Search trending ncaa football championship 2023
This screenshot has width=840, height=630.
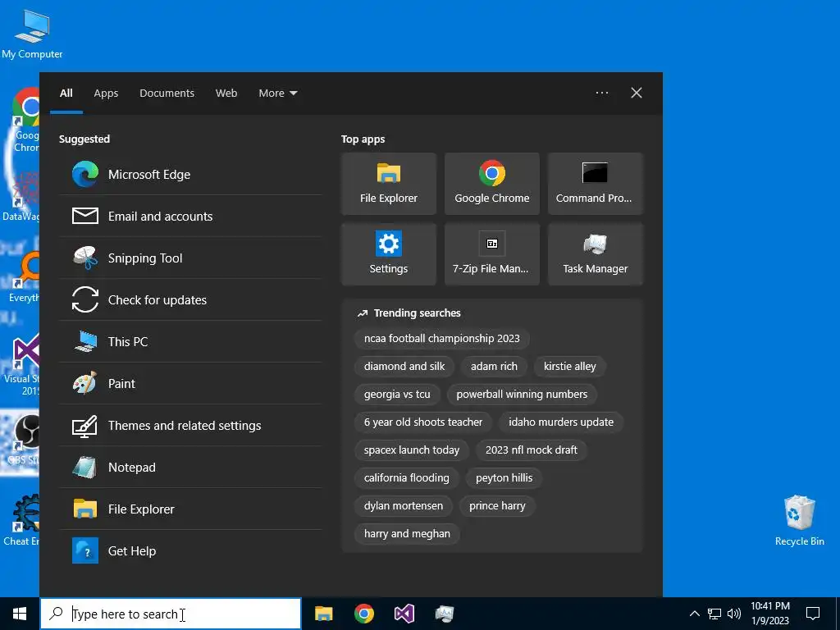442,339
